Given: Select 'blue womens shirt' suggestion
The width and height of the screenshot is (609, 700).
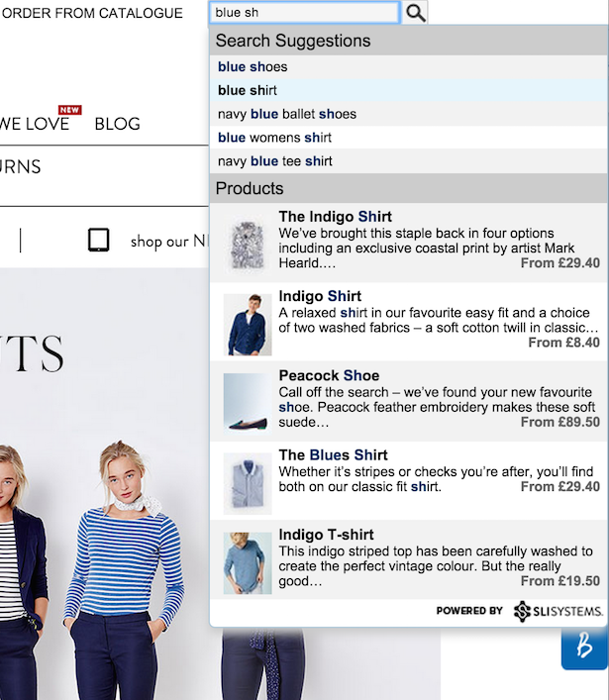Looking at the screenshot, I should click(274, 138).
